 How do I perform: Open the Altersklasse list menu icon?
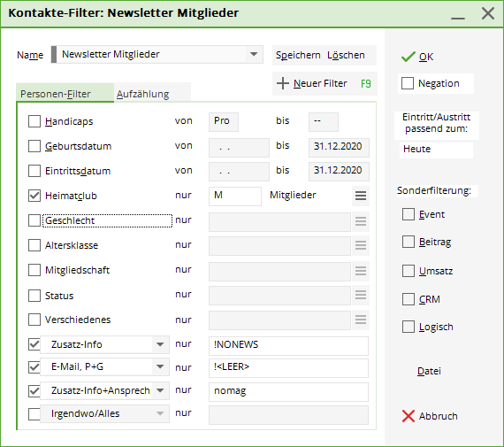pos(361,245)
